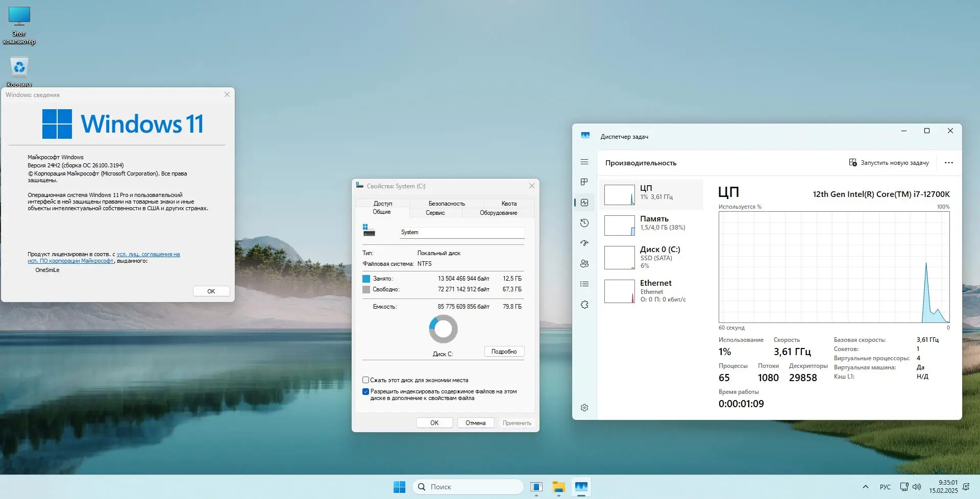This screenshot has height=499, width=980.
Task: Show hidden tray icons chevron
Action: point(865,487)
